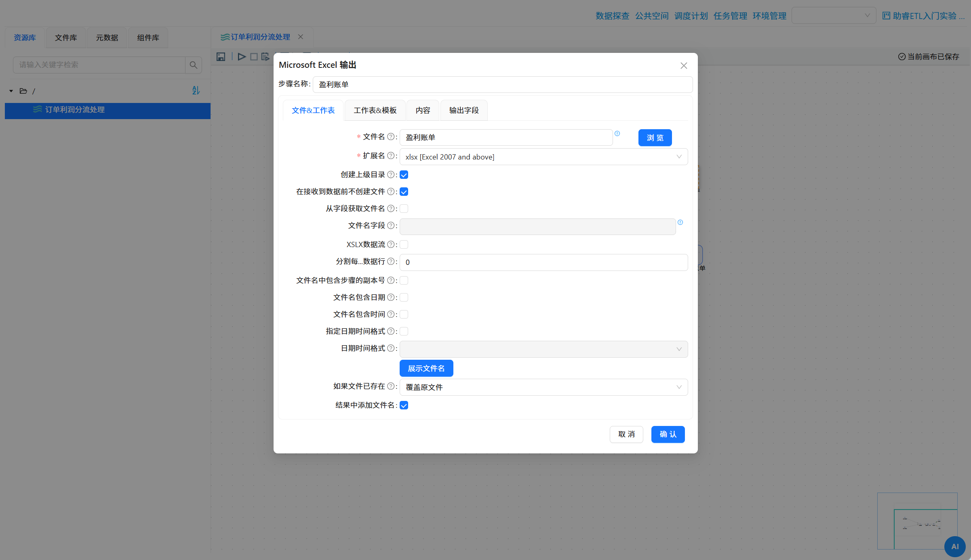971x560 pixels.
Task: Open the 扩展名 xlsx dropdown
Action: [x=543, y=157]
